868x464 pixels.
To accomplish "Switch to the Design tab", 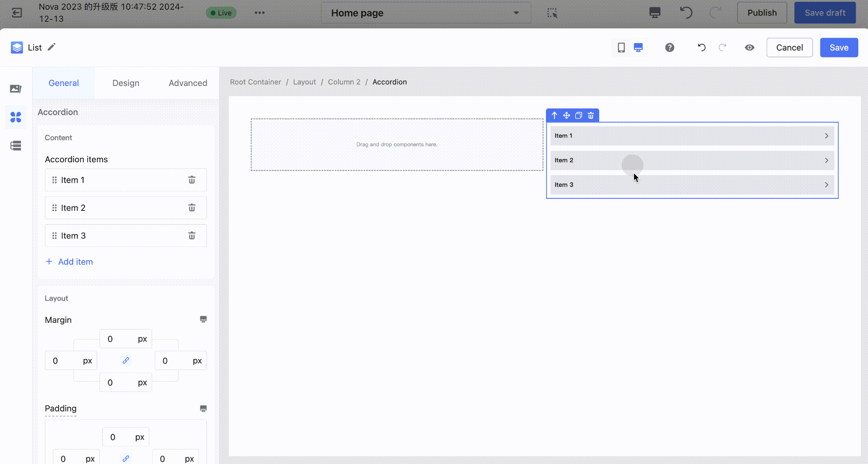I will pyautogui.click(x=126, y=83).
